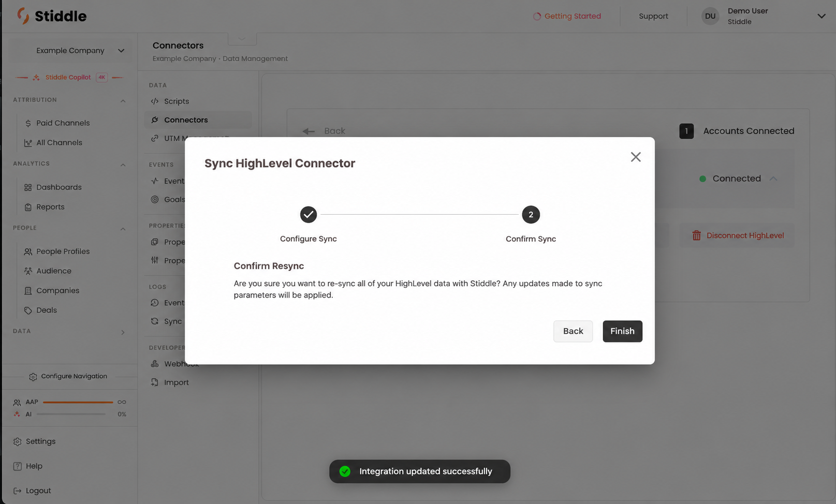The height and width of the screenshot is (504, 836).
Task: Open All Channels chart icon
Action: (x=28, y=143)
